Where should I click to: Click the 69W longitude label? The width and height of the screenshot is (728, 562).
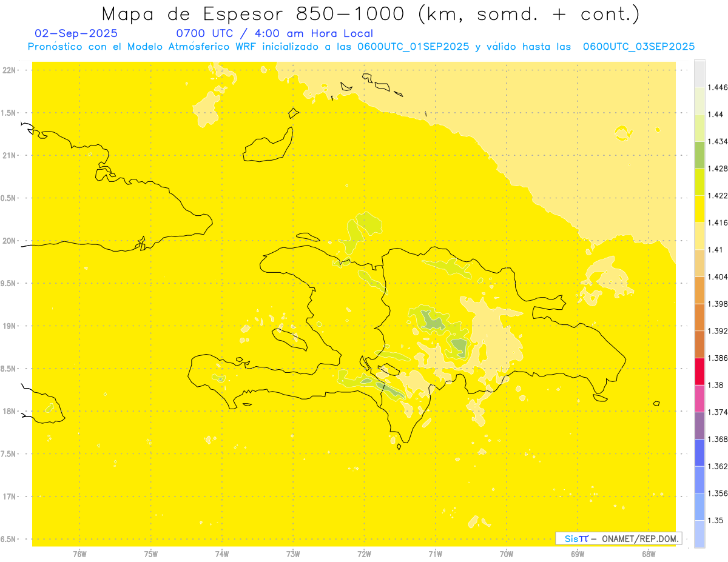point(578,554)
